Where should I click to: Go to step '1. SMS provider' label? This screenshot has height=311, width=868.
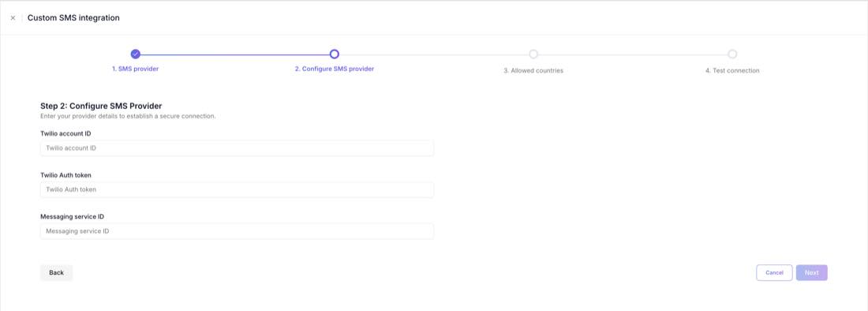click(136, 69)
